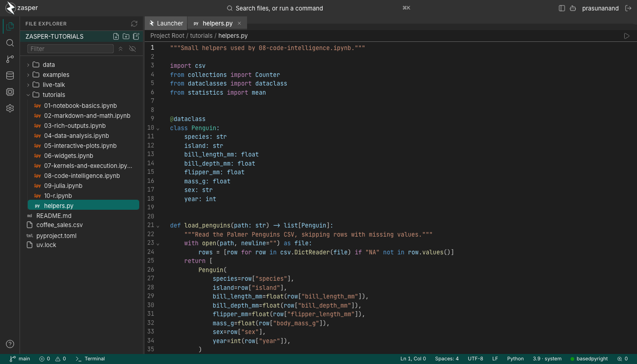Create a new notebook in ZASPER-TUTORIALS

pyautogui.click(x=136, y=36)
